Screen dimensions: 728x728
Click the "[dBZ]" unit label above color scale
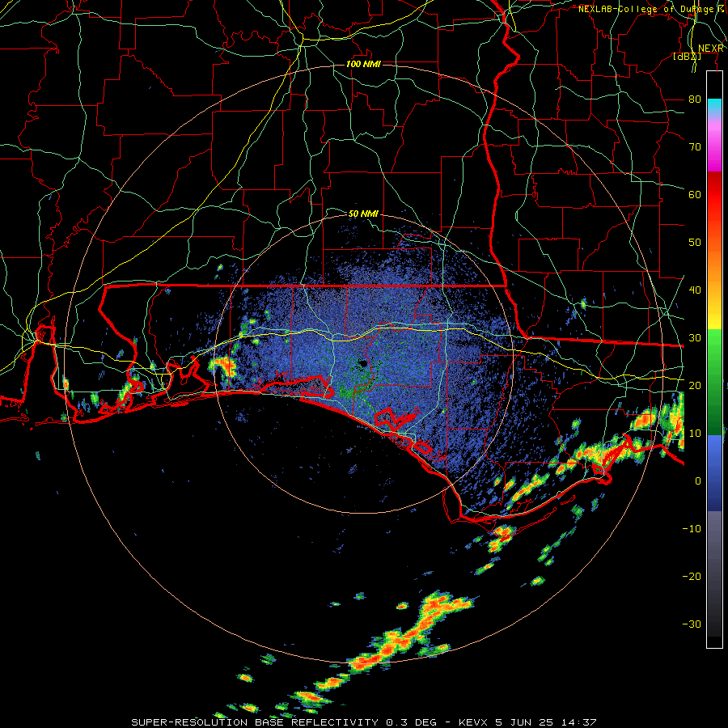[x=687, y=57]
